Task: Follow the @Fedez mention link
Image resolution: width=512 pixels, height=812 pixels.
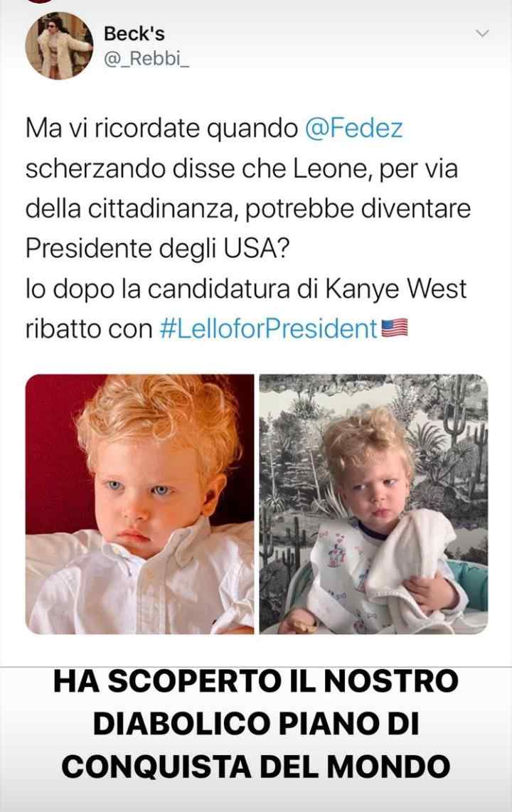Action: (353, 129)
